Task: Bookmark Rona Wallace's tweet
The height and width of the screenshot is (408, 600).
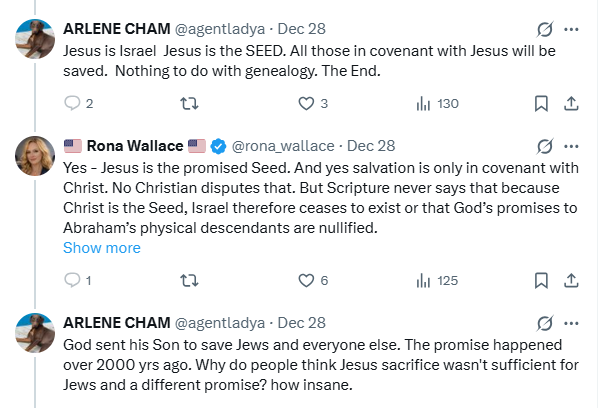Action: [x=541, y=280]
